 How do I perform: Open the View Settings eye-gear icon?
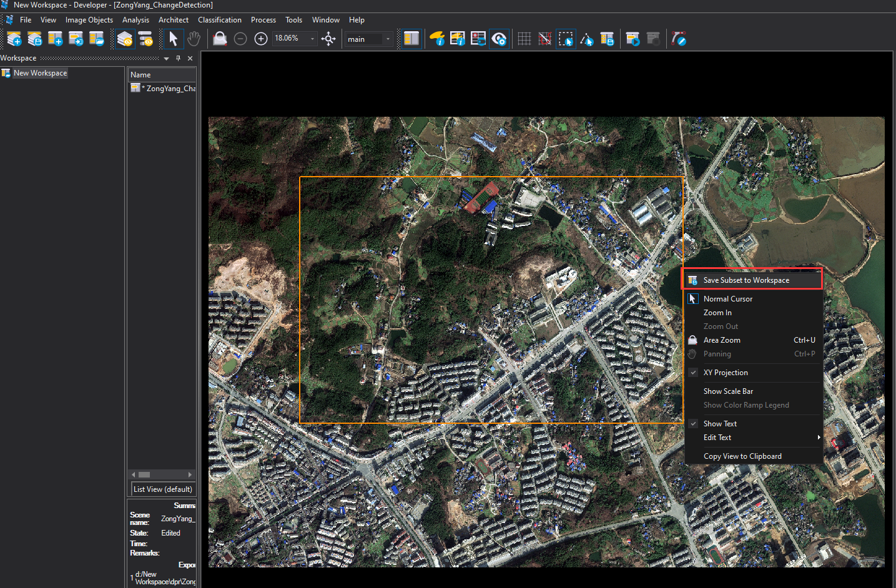coord(499,39)
